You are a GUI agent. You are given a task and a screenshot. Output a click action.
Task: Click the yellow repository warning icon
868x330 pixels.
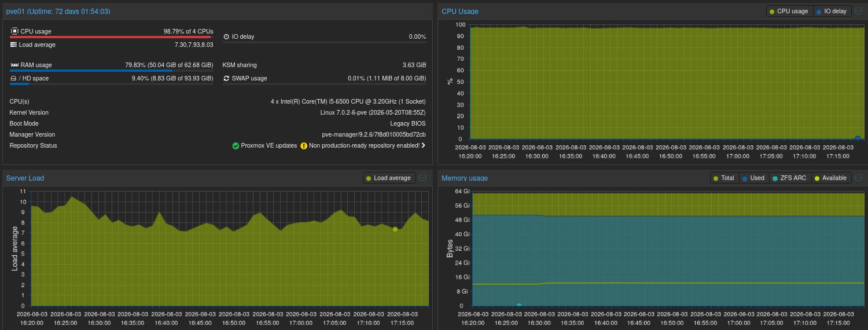[304, 146]
